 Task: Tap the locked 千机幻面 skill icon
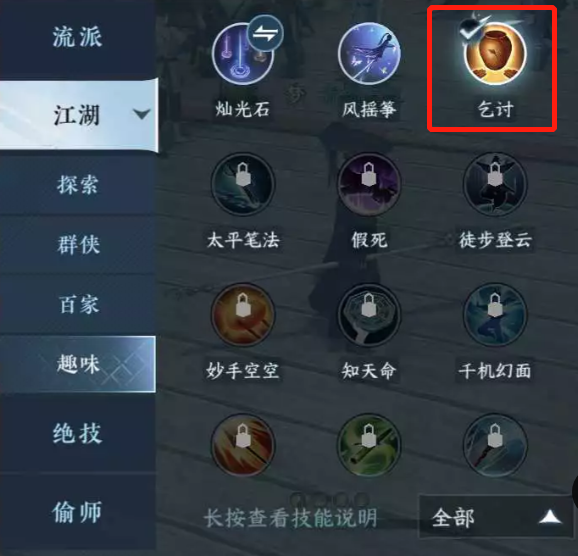[x=495, y=315]
